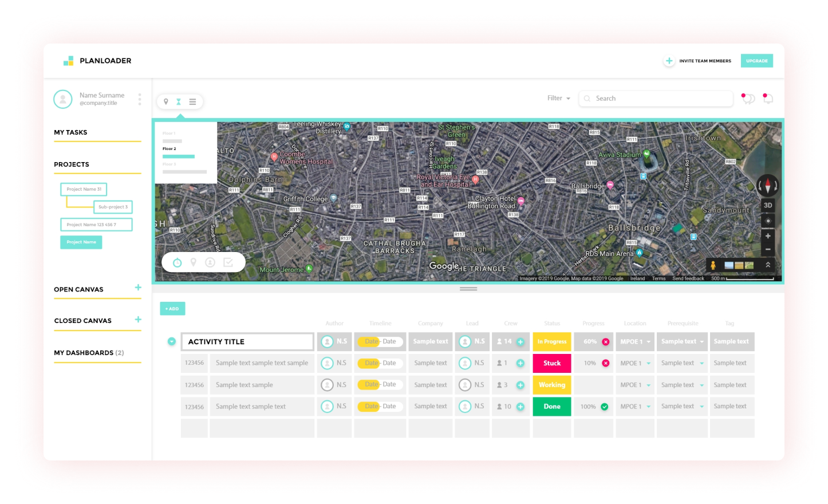Click the Street View pegman icon
Image resolution: width=828 pixels, height=504 pixels.
pyautogui.click(x=713, y=265)
